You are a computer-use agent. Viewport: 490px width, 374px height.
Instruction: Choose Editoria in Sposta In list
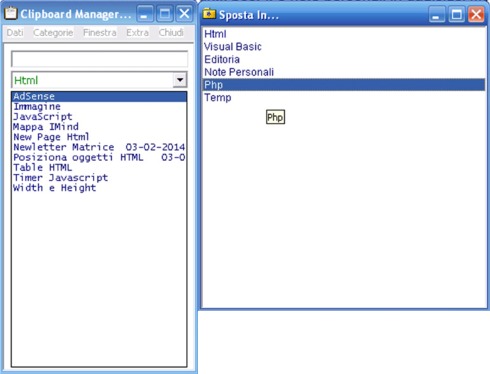344,59
